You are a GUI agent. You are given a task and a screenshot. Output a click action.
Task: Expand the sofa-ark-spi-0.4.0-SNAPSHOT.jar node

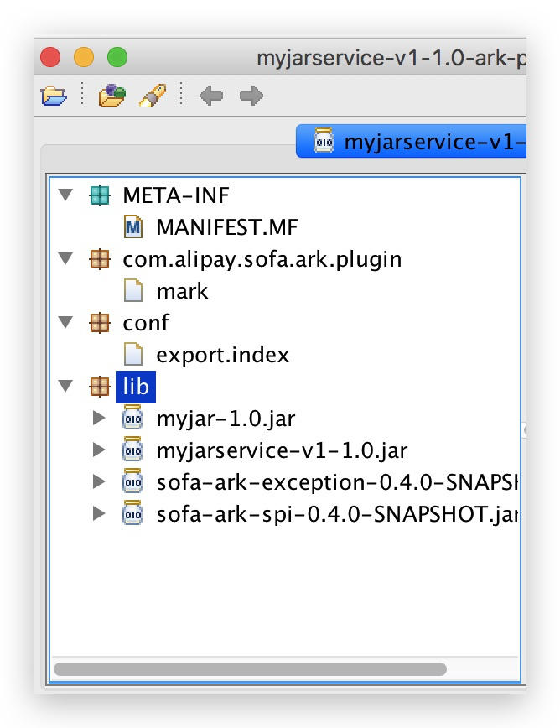tap(99, 513)
